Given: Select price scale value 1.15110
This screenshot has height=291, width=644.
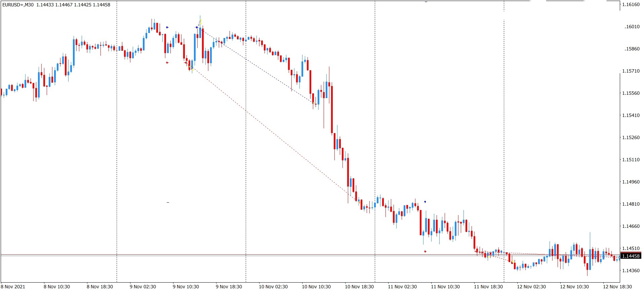Looking at the screenshot, I should pos(631,160).
